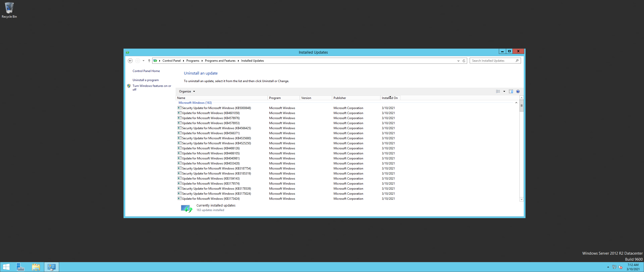Sort by the Publisher column header

point(356,98)
